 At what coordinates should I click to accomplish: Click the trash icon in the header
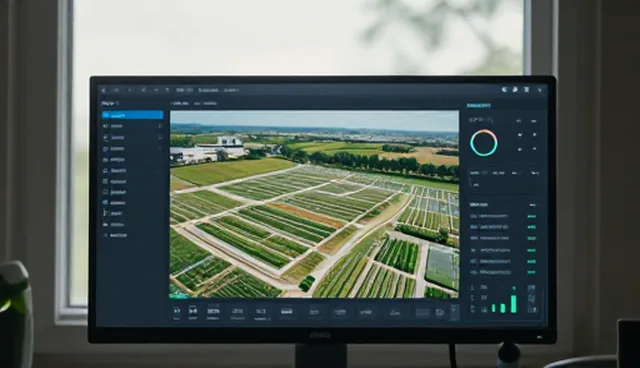(x=527, y=89)
